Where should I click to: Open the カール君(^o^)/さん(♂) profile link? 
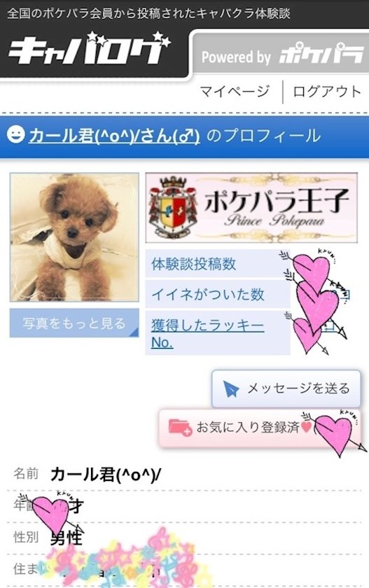coord(114,135)
